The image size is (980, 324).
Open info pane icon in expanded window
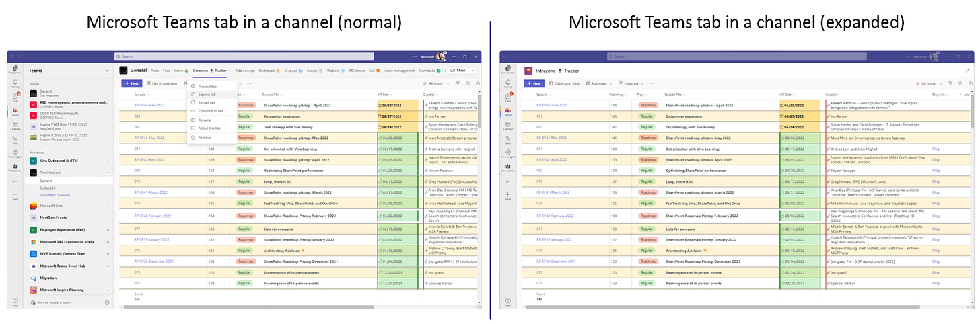coord(960,83)
